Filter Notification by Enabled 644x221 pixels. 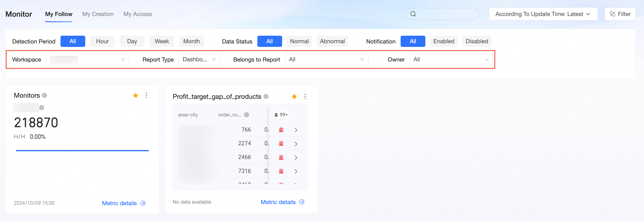point(444,41)
